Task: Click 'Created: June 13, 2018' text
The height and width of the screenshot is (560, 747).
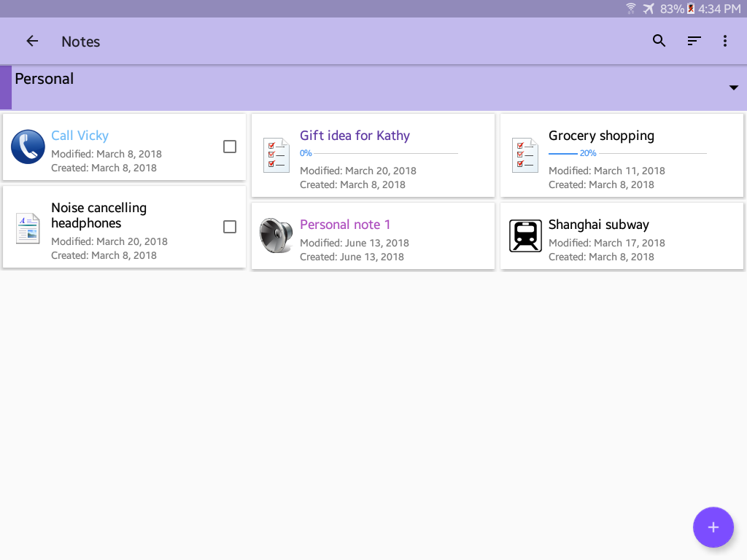Action: pyautogui.click(x=352, y=257)
